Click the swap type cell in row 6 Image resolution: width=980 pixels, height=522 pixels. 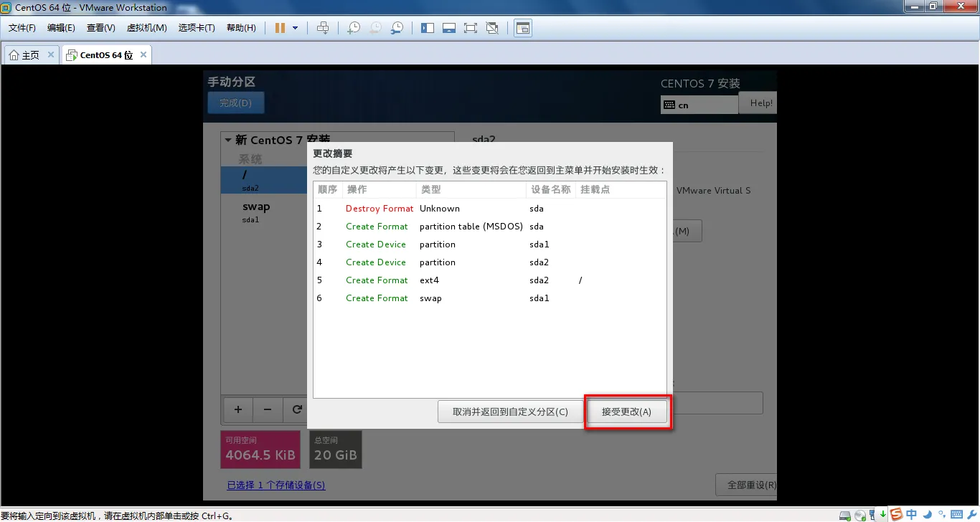click(430, 298)
